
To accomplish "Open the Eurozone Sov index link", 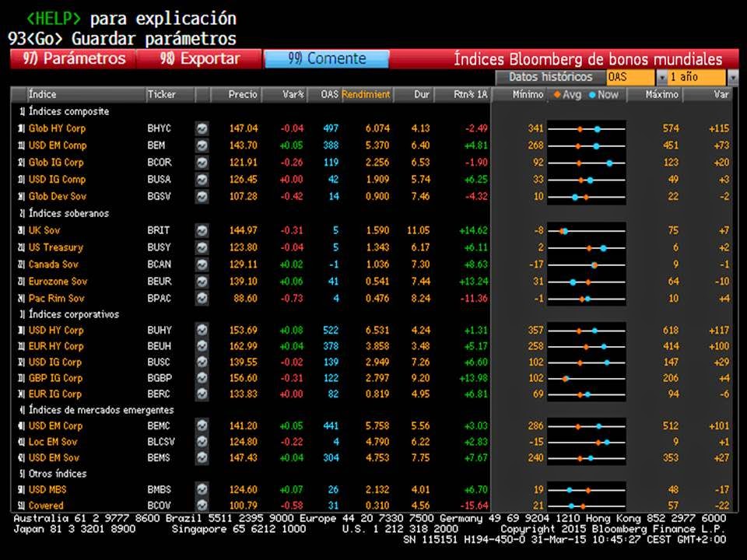I will tap(58, 282).
